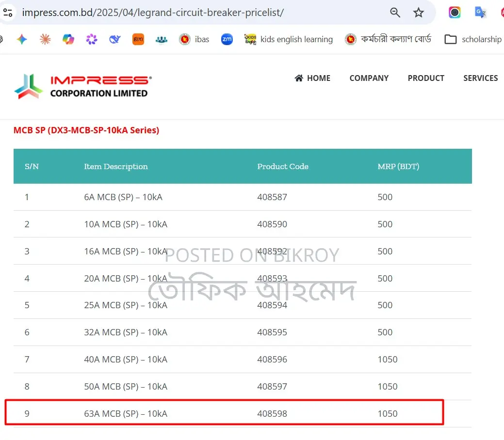Open the kids english learning bookmark

pyautogui.click(x=288, y=39)
